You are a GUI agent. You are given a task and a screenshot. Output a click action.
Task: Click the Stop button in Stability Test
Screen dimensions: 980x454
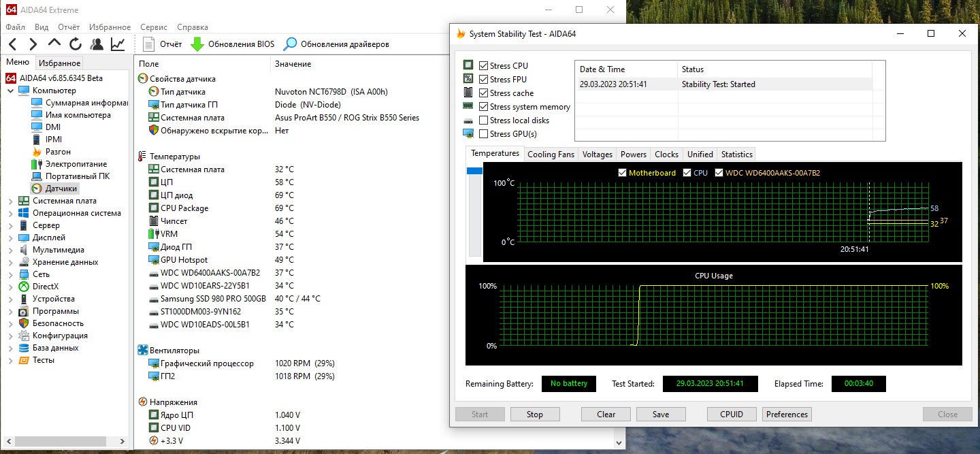coord(535,415)
